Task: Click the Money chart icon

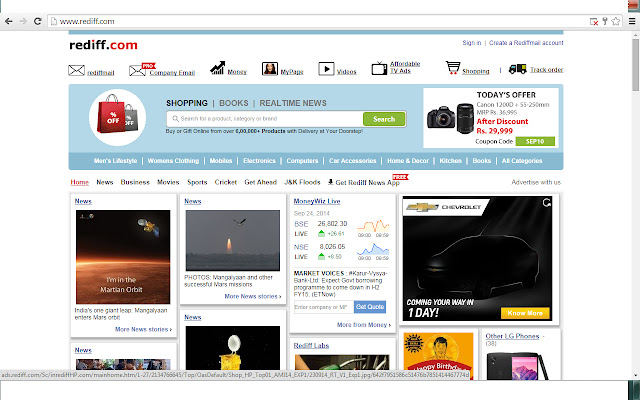Action: click(x=218, y=68)
